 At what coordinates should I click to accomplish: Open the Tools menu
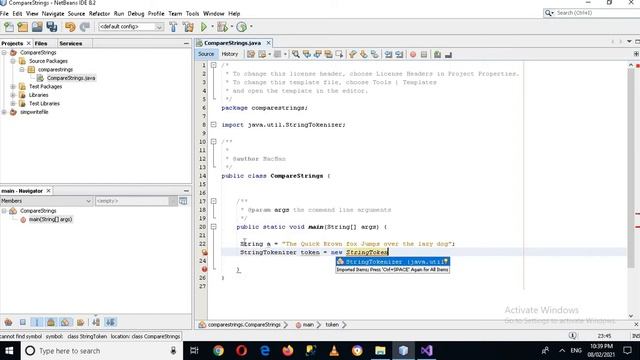[x=192, y=13]
